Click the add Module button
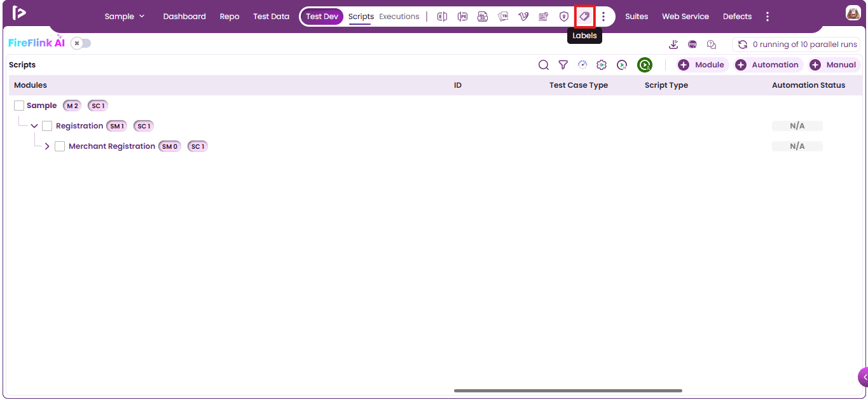The height and width of the screenshot is (400, 868). coord(701,65)
